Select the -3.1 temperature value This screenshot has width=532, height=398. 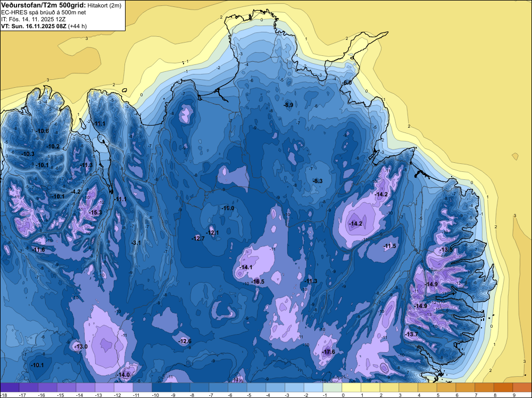pyautogui.click(x=136, y=243)
